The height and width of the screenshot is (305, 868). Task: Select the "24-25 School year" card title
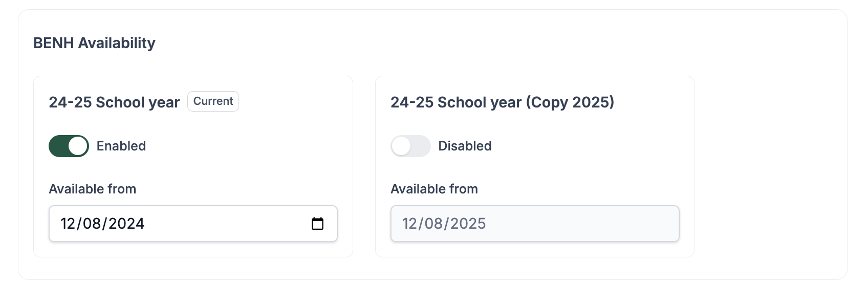pos(114,102)
